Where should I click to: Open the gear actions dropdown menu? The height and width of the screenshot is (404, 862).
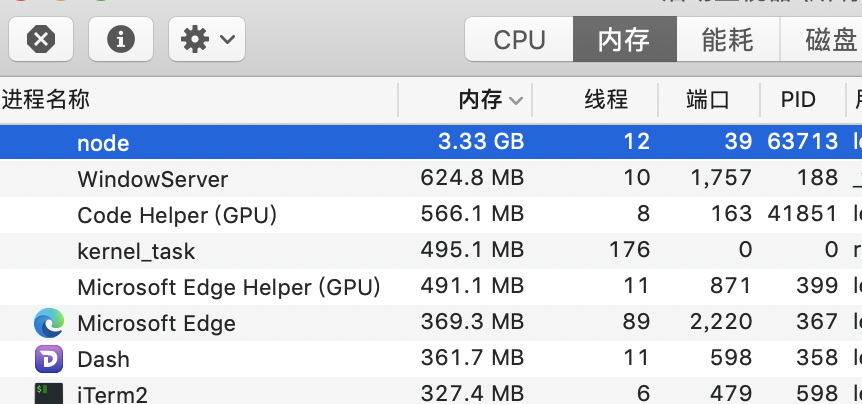click(x=207, y=39)
